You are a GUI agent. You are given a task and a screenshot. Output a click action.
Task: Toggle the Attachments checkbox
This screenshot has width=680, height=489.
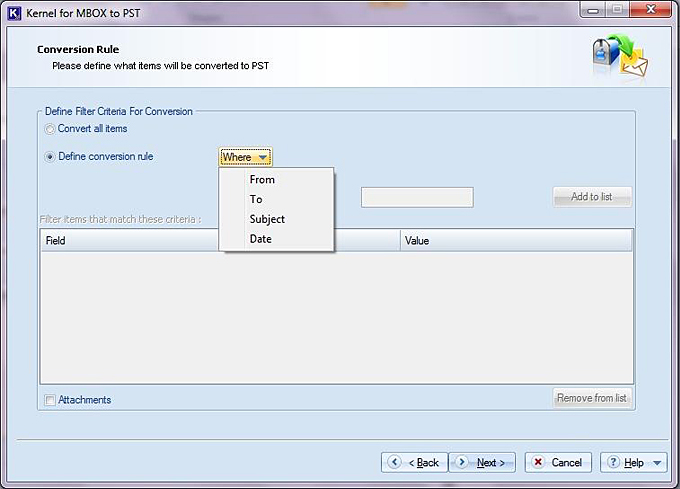click(x=50, y=400)
